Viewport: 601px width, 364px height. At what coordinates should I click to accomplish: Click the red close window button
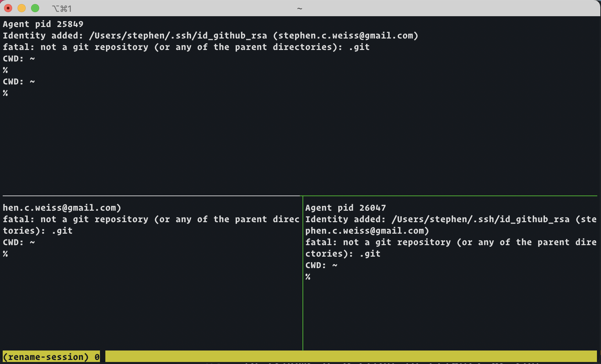pos(8,8)
